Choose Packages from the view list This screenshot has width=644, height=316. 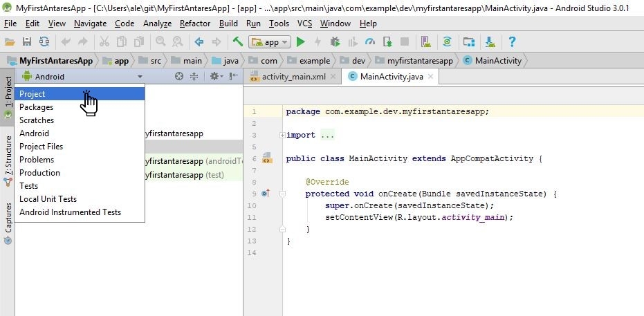(x=36, y=107)
